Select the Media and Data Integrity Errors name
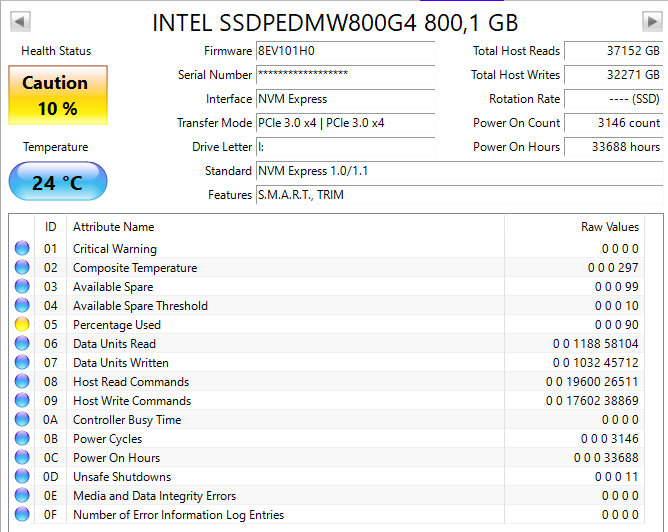The width and height of the screenshot is (668, 532). click(154, 496)
